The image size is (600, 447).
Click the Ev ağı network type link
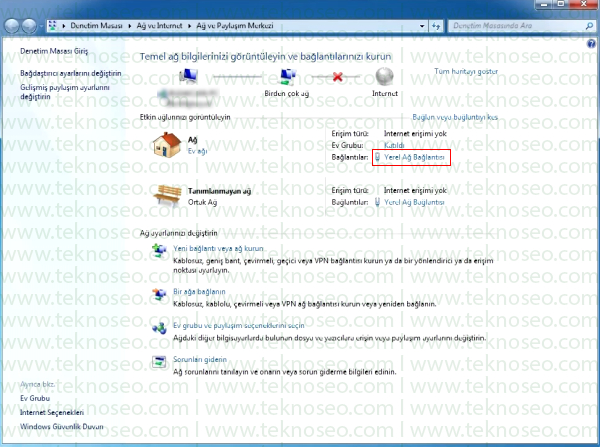coord(197,151)
